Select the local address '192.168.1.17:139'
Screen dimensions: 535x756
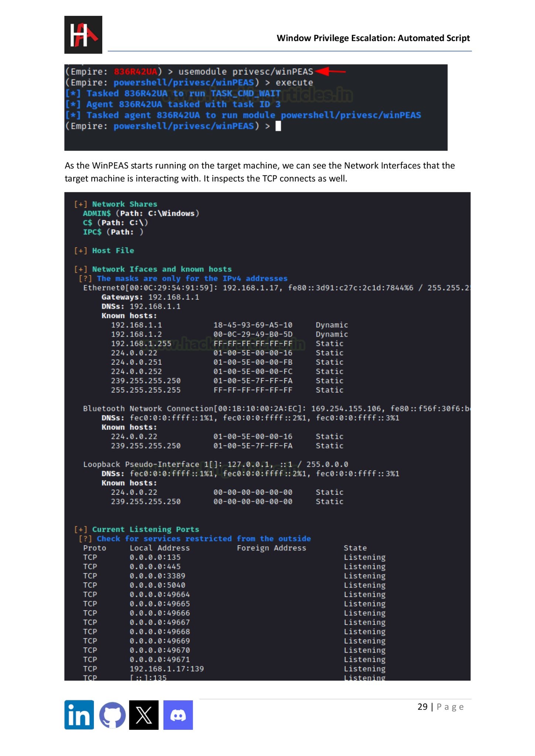[167, 669]
